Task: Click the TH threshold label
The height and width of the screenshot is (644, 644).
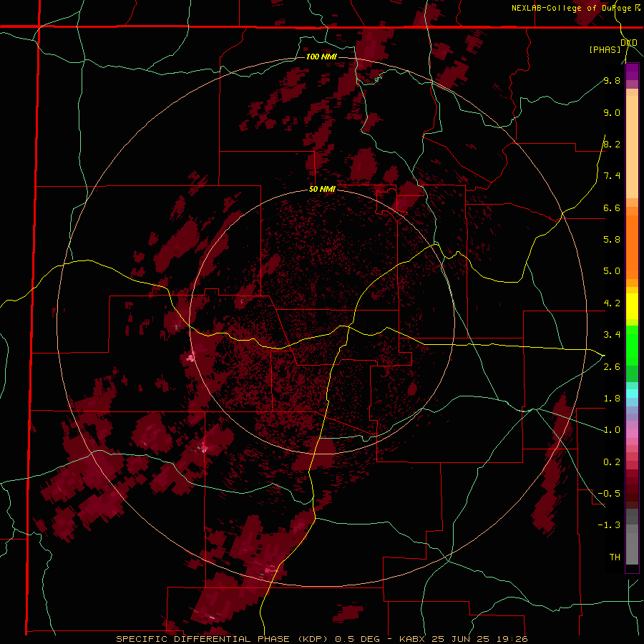Action: coord(615,557)
